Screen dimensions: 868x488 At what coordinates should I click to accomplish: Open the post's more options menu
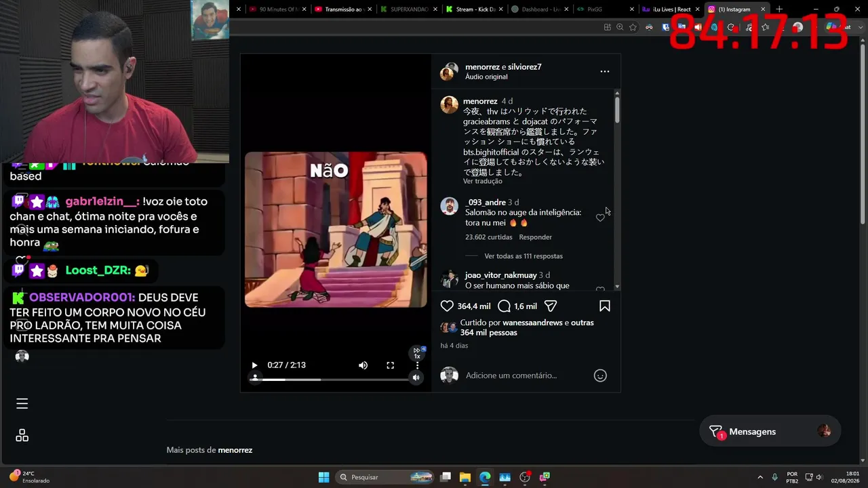click(x=605, y=71)
